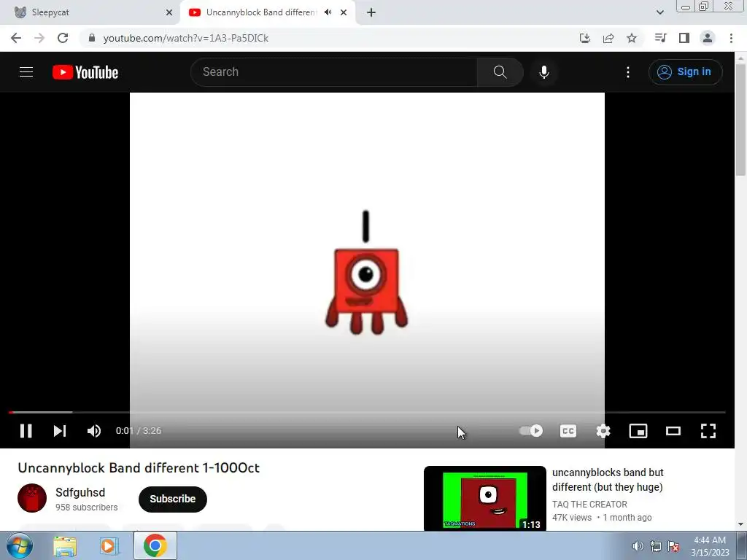Viewport: 747px width, 560px height.
Task: Open Windows Explorer from taskbar
Action: click(x=65, y=546)
